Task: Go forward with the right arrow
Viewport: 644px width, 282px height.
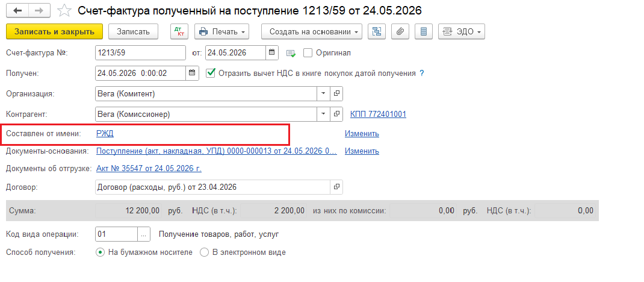Action: tap(40, 10)
